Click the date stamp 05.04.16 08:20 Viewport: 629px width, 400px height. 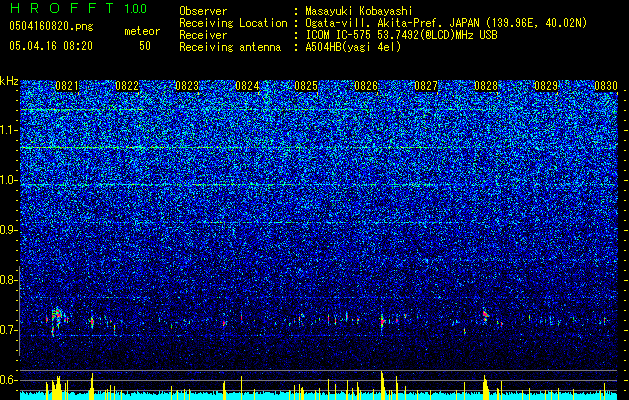pos(51,46)
